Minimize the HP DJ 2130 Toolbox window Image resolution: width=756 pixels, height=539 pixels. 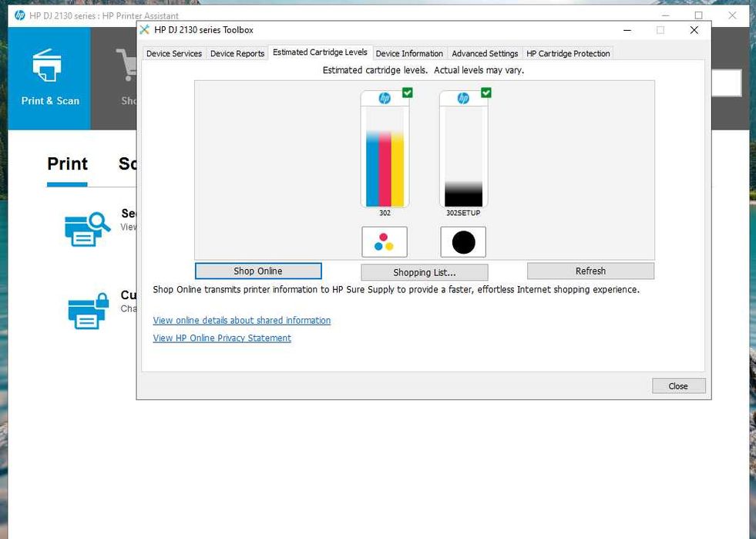point(627,30)
